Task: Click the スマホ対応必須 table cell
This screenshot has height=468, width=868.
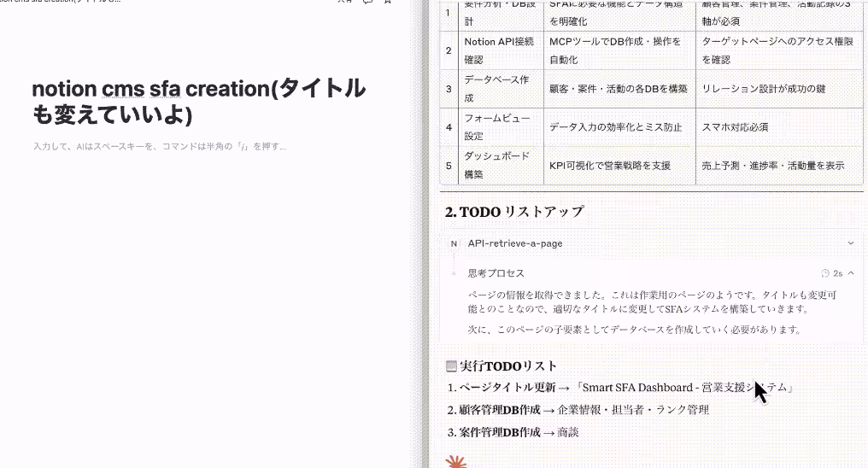Action: click(x=734, y=127)
